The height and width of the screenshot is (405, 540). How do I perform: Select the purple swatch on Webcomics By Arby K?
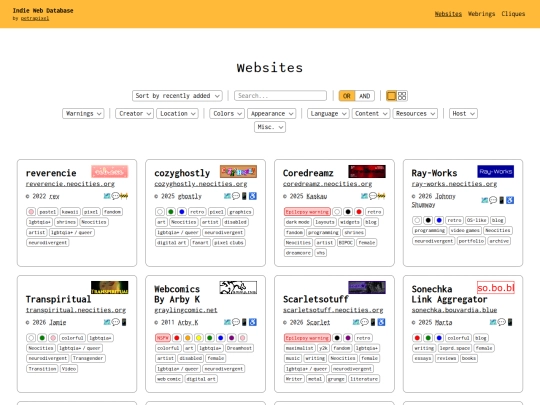pos(231,338)
